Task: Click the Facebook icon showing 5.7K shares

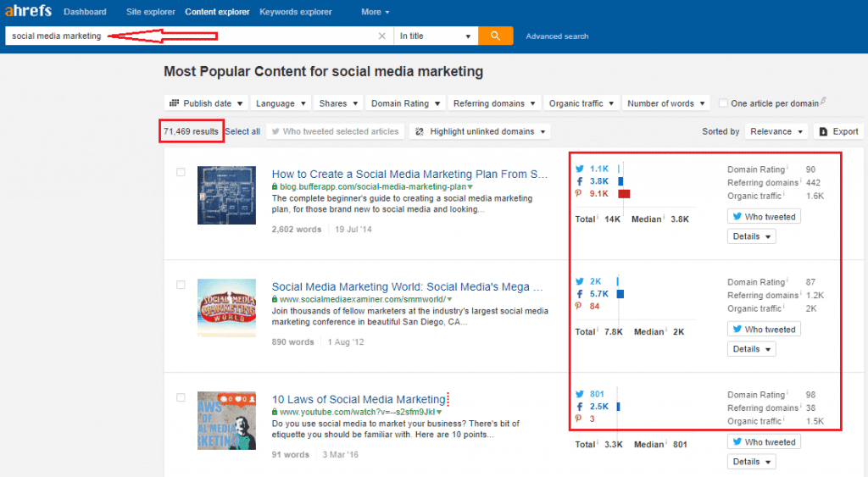Action: [580, 294]
